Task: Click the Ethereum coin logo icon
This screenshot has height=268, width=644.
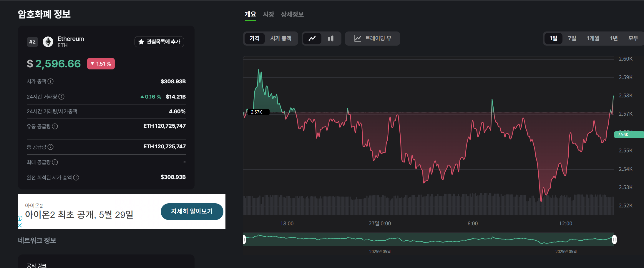Action: 48,42
